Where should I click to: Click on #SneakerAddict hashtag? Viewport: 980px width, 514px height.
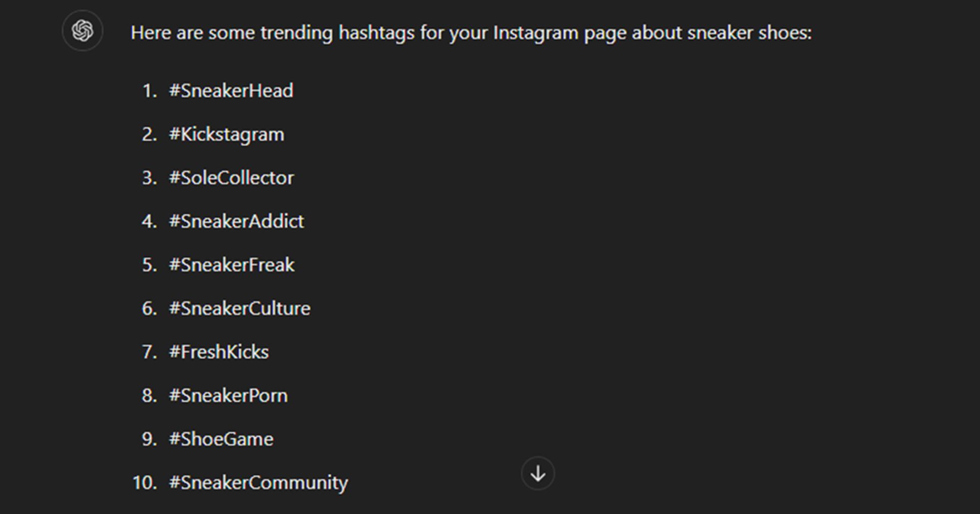tap(236, 221)
